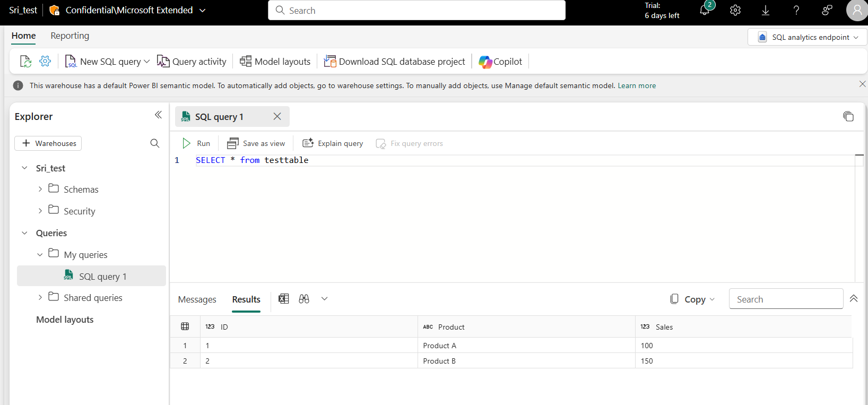The height and width of the screenshot is (405, 868).
Task: Dismiss the semantic model info banner
Action: [x=862, y=84]
